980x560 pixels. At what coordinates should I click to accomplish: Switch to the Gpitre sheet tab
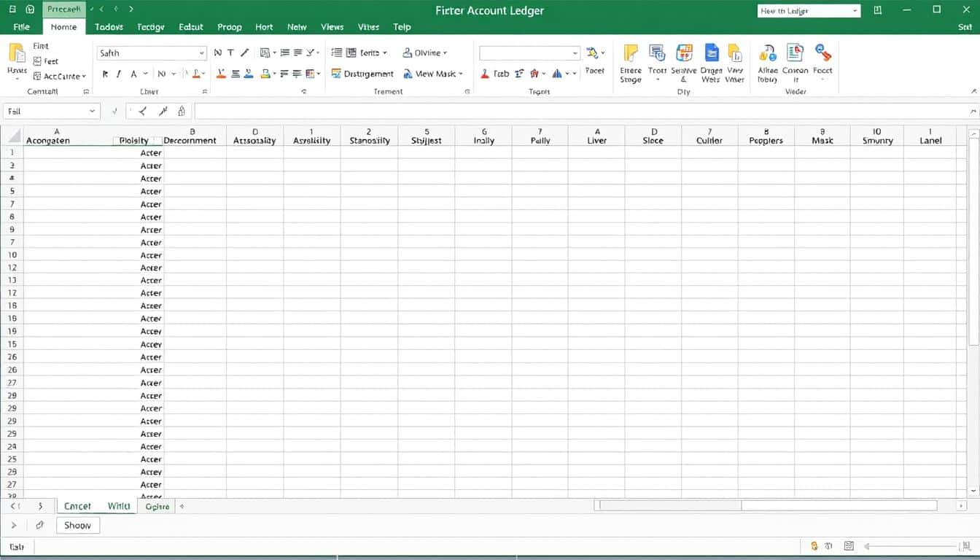pyautogui.click(x=157, y=506)
